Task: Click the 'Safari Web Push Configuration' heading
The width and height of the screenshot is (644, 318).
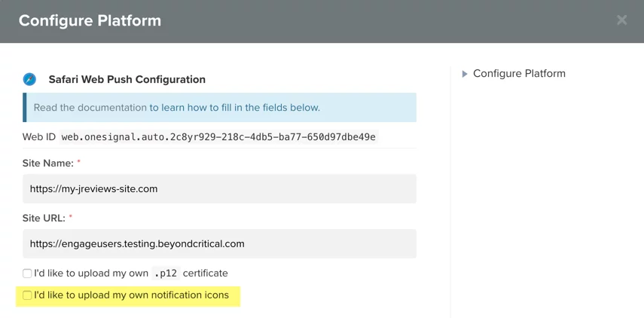Action: pos(127,79)
